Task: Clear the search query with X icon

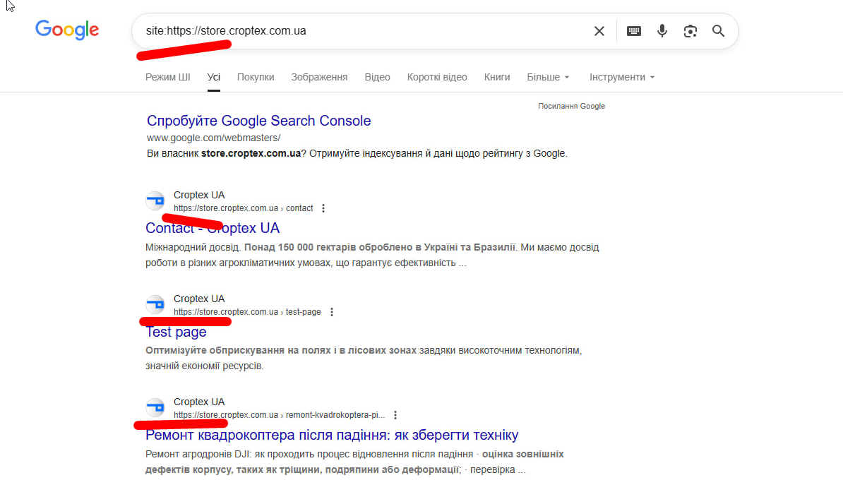Action: [599, 31]
